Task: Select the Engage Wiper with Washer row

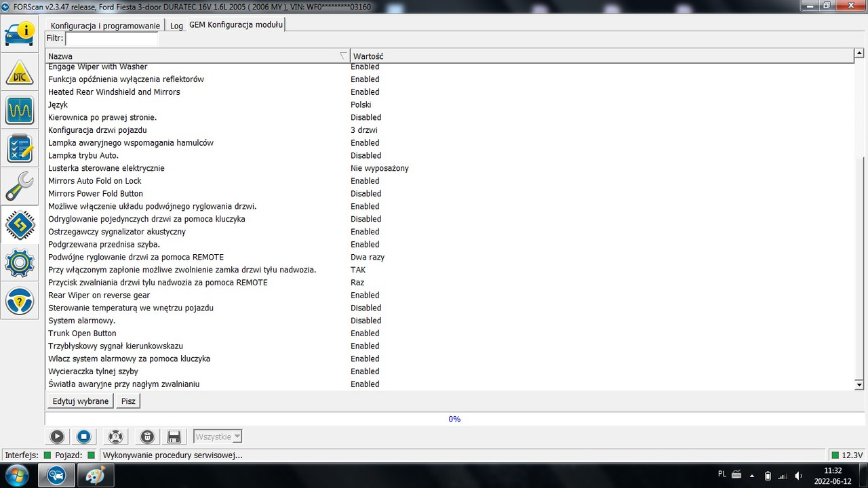Action: [x=450, y=66]
